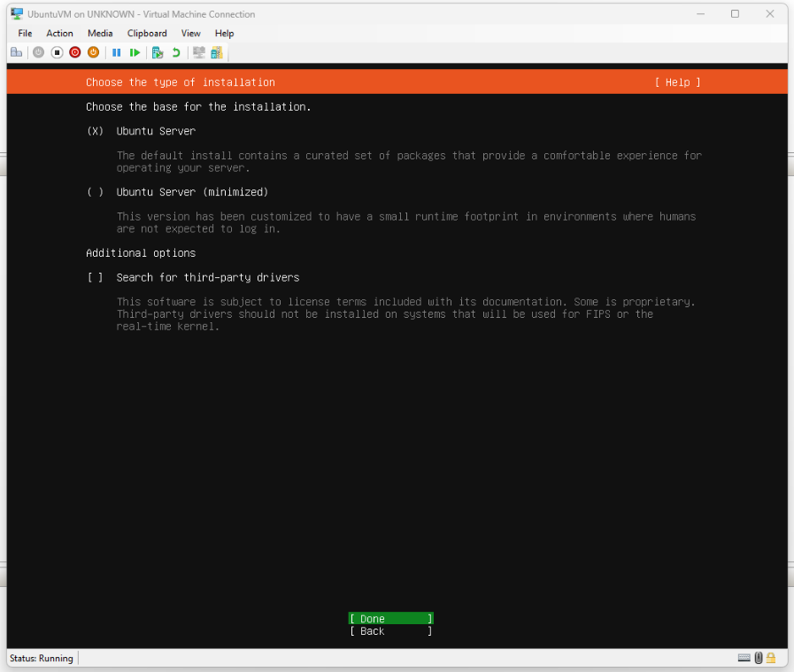This screenshot has width=794, height=672.
Task: Click the Turn Off (stop) toolbar icon
Action: [57, 52]
